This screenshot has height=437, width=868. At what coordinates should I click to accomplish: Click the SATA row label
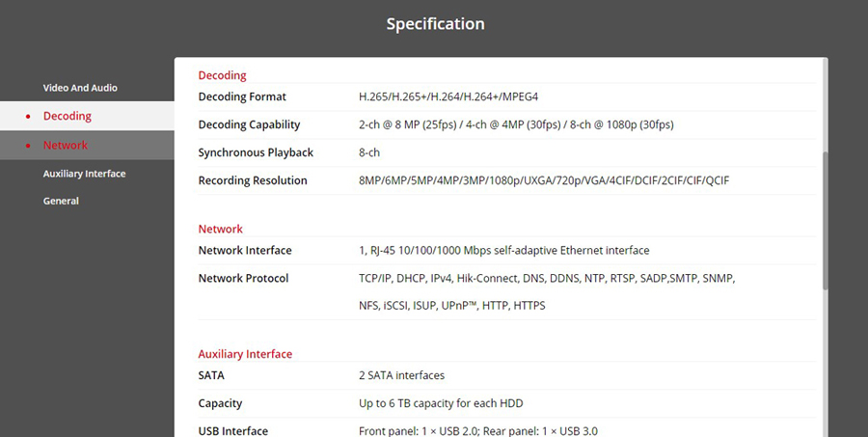[x=211, y=375]
